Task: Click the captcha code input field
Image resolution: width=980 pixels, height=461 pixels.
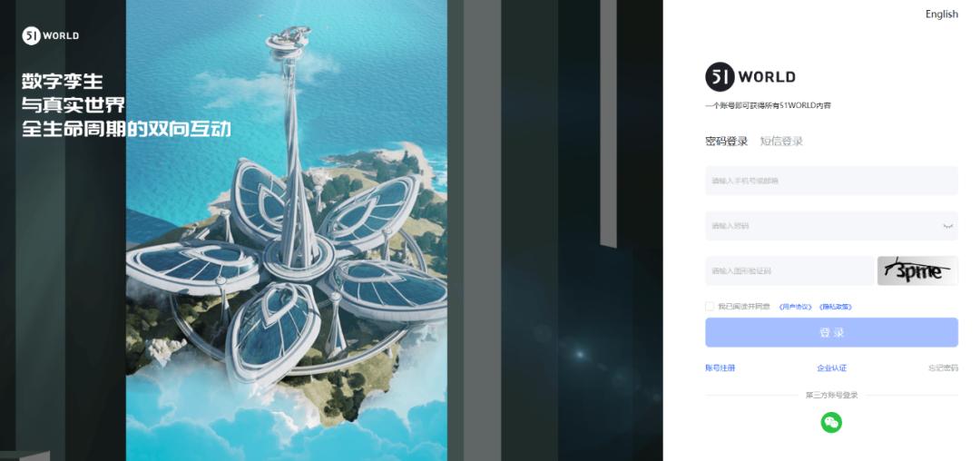Action: tap(789, 270)
